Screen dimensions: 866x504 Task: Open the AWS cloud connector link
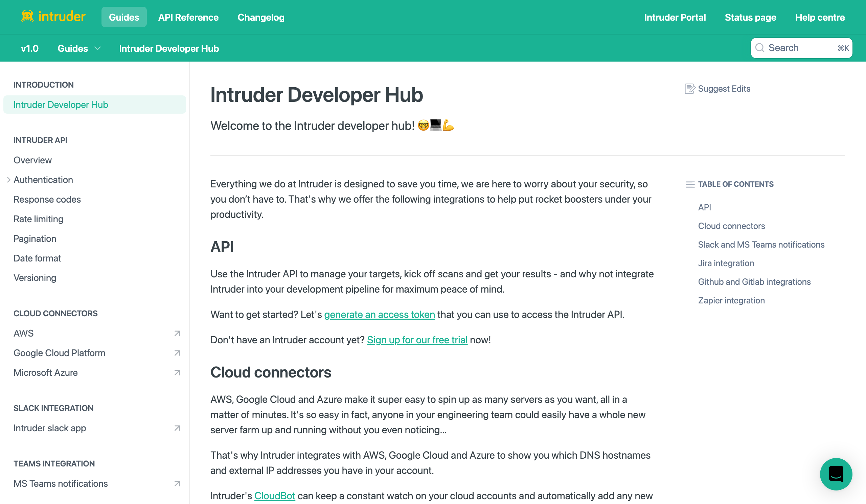[23, 333]
